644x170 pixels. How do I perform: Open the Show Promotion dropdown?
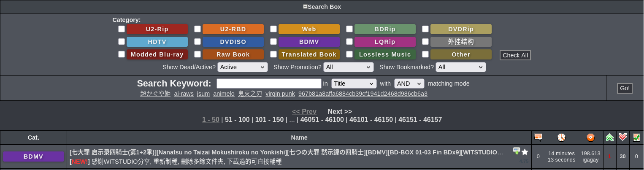point(349,67)
